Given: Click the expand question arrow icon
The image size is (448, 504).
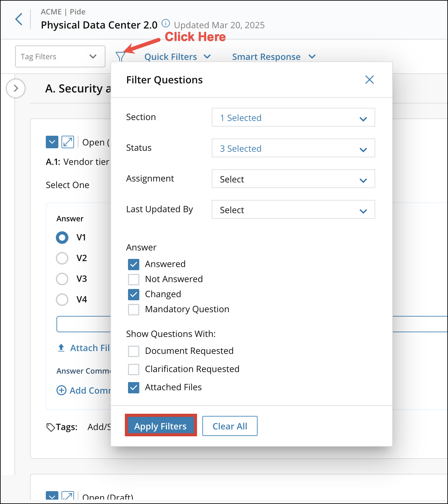Looking at the screenshot, I should [68, 142].
